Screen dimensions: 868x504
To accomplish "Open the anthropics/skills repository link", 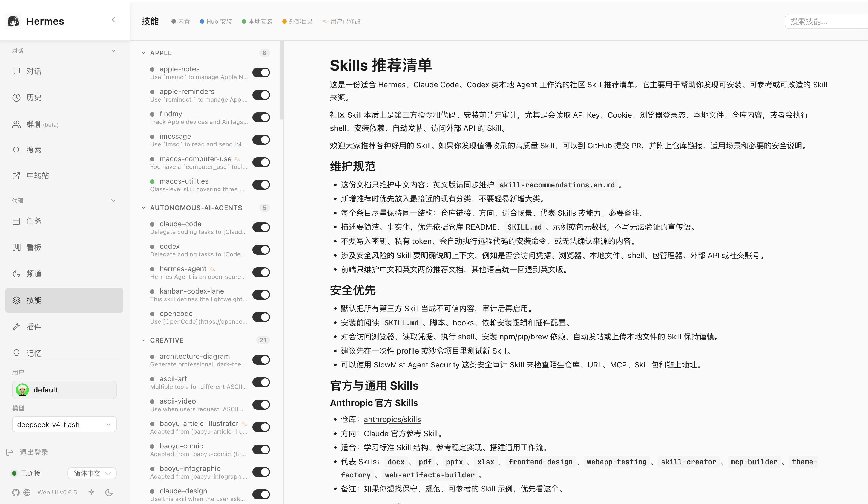I will (392, 419).
